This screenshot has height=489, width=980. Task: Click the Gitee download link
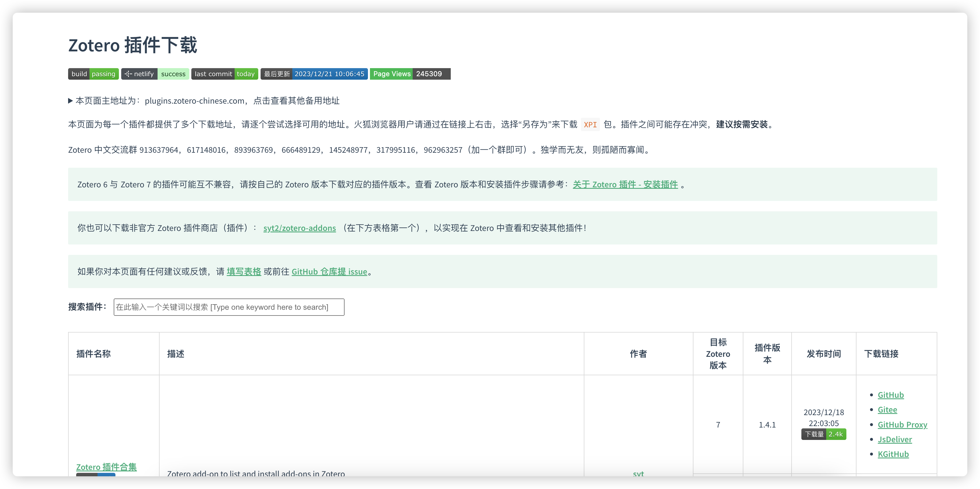pyautogui.click(x=887, y=409)
